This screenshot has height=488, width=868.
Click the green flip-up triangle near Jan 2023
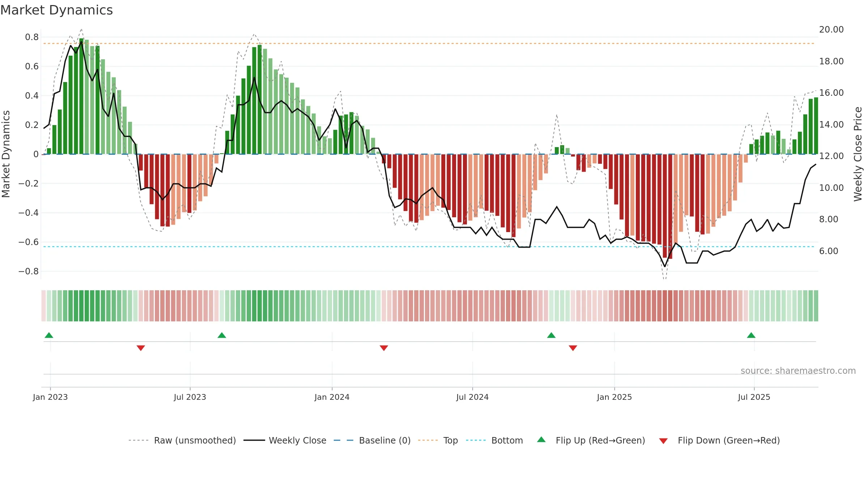point(49,335)
